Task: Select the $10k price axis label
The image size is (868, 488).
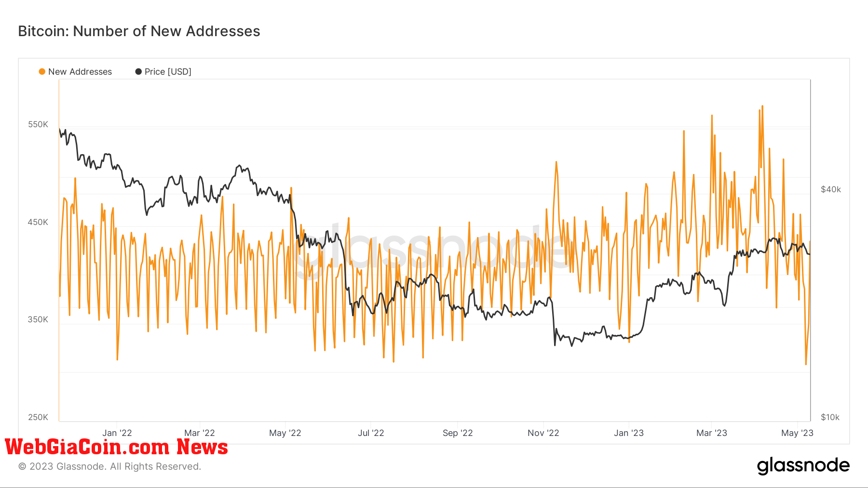Action: tap(830, 417)
